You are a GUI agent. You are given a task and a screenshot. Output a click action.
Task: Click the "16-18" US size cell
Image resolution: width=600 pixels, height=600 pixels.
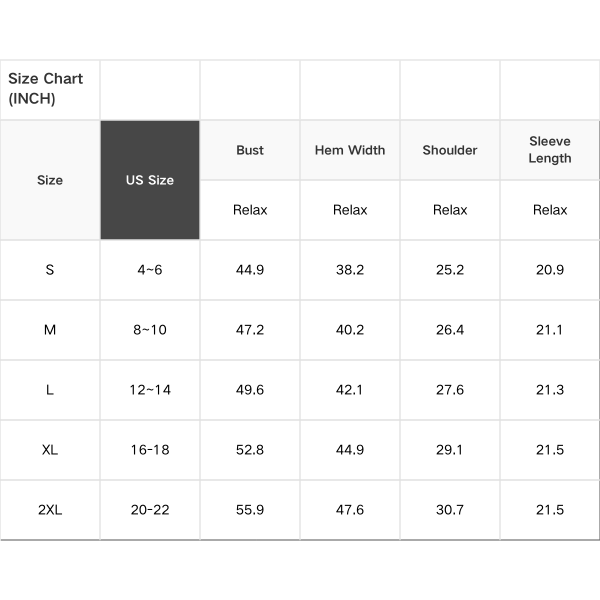pos(150,450)
